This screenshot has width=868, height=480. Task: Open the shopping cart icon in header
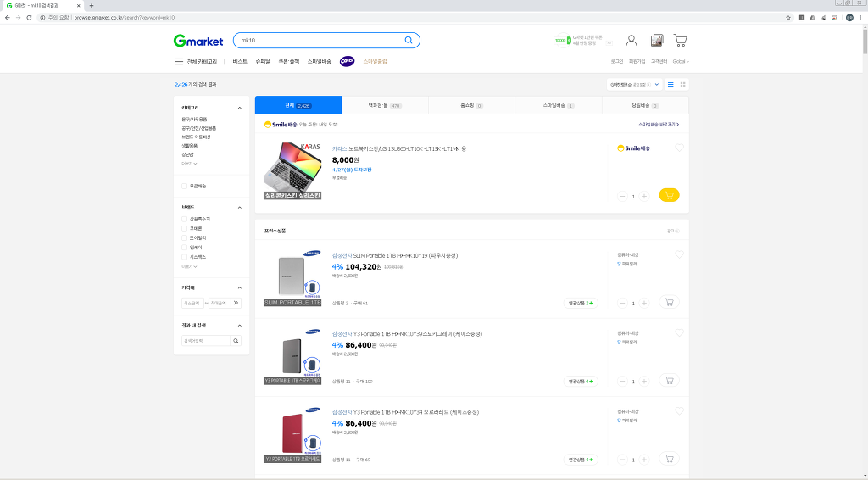(x=681, y=41)
